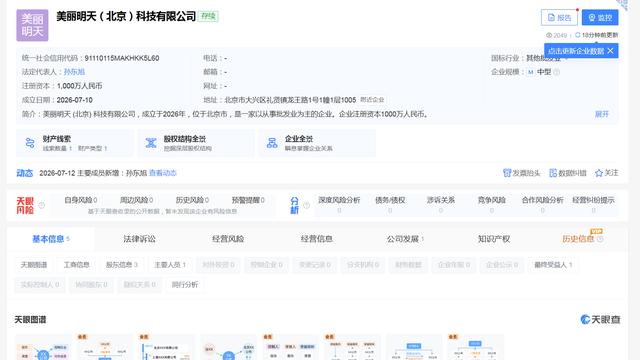Click credit code 91110115MAKHKK5L60

click(122, 58)
